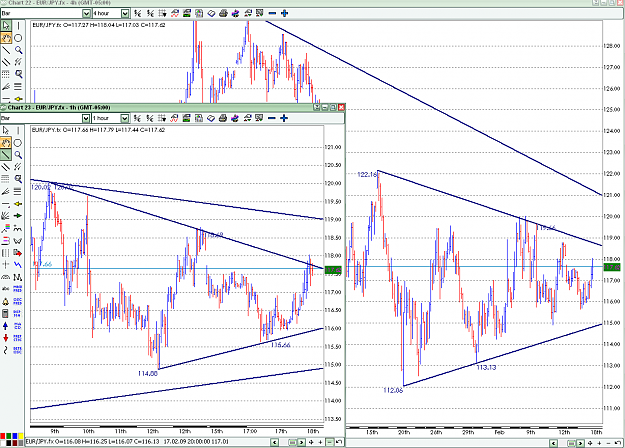Select the arrow pointer tool in Chart 23
The height and width of the screenshot is (448, 625).
pos(6,131)
